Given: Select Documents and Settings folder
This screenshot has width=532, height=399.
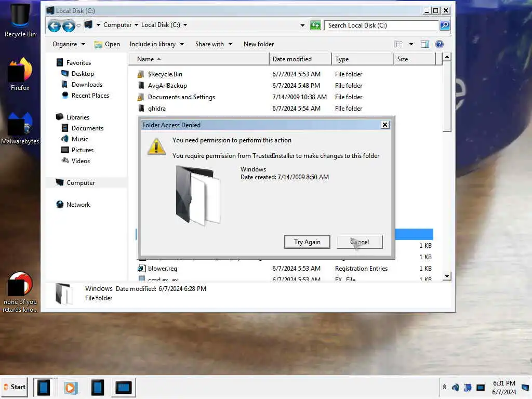Looking at the screenshot, I should tap(181, 97).
